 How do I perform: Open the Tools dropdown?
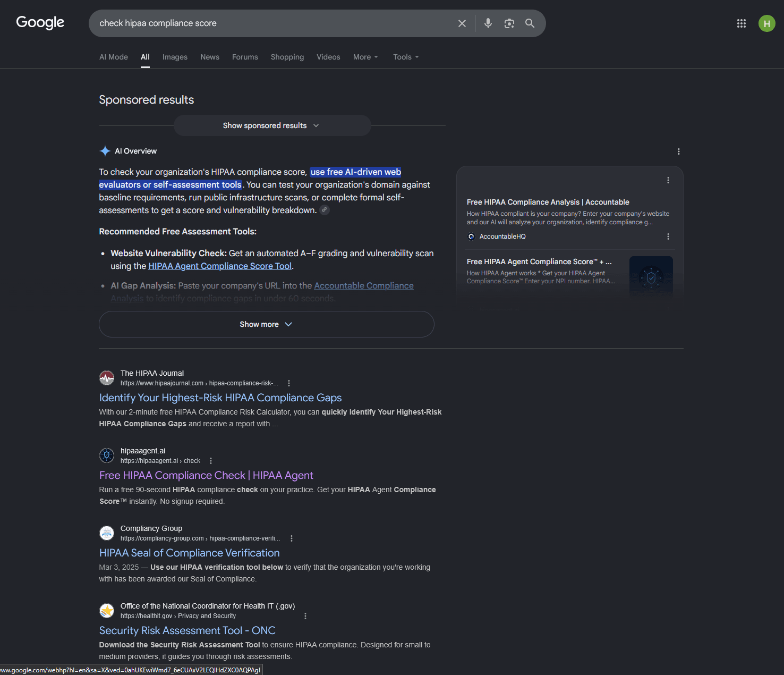coord(406,57)
